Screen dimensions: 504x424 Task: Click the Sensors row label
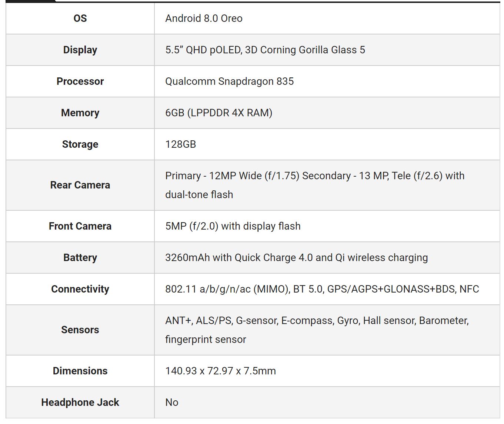pyautogui.click(x=80, y=330)
